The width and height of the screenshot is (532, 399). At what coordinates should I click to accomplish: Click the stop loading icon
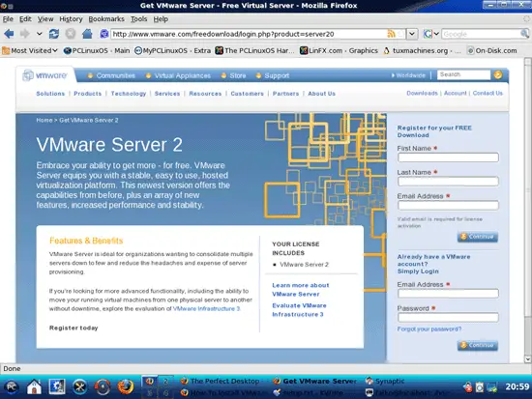click(71, 34)
